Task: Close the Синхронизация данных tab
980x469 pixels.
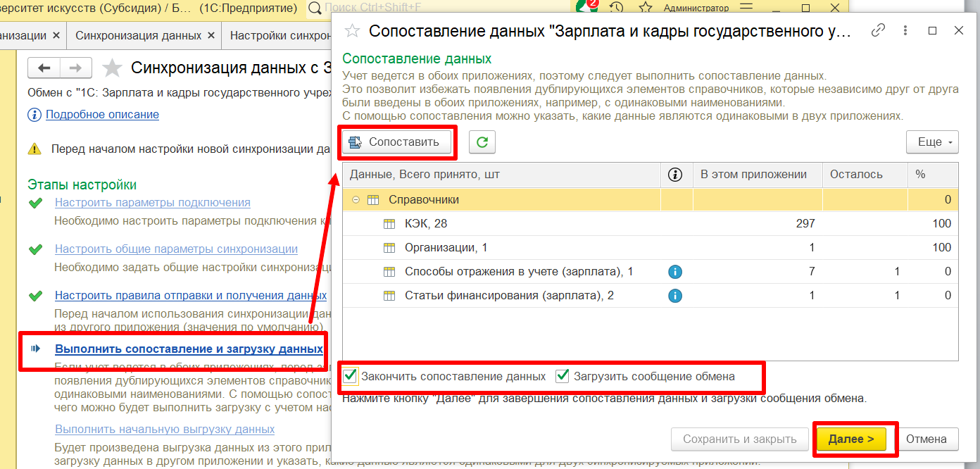Action: (x=211, y=35)
